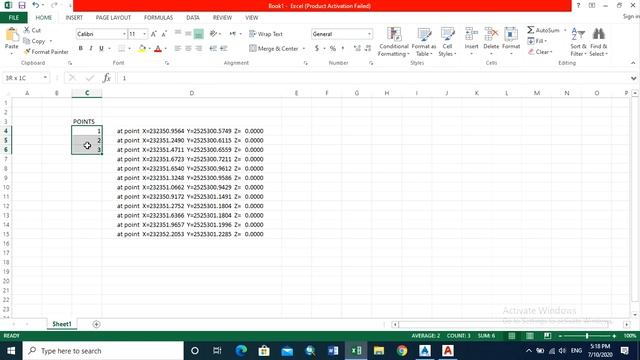Open the FILE tab
Image resolution: width=640 pixels, height=360 pixels.
click(14, 18)
